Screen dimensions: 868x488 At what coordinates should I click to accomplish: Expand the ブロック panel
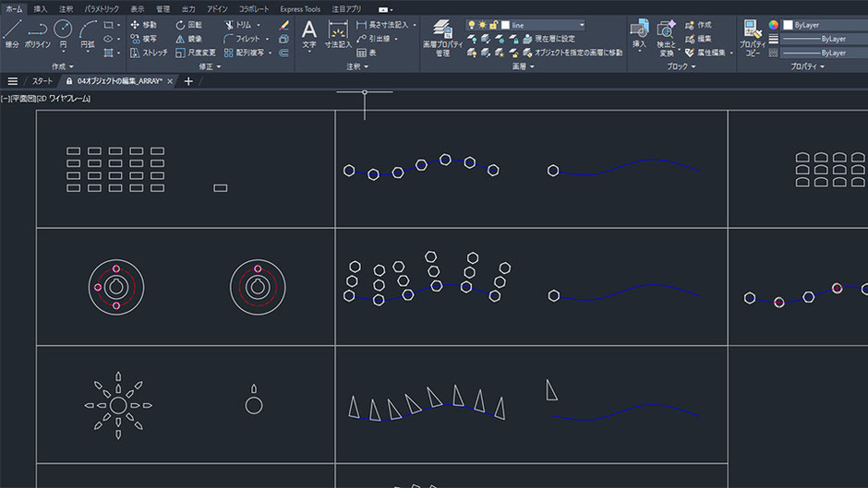tap(681, 66)
